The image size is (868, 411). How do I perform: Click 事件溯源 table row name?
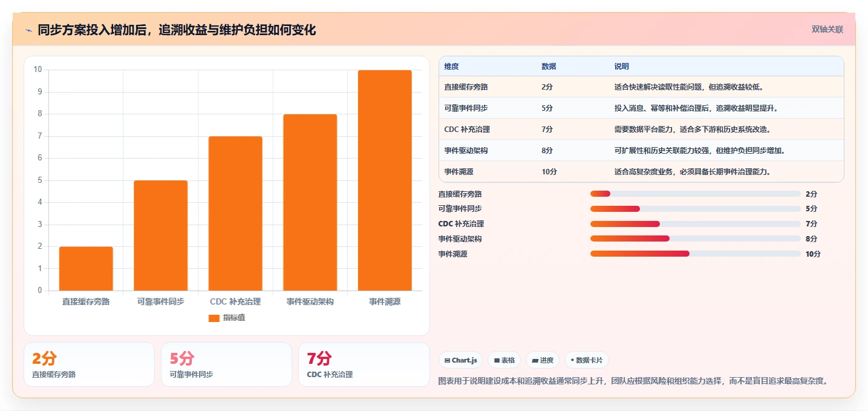pos(458,172)
